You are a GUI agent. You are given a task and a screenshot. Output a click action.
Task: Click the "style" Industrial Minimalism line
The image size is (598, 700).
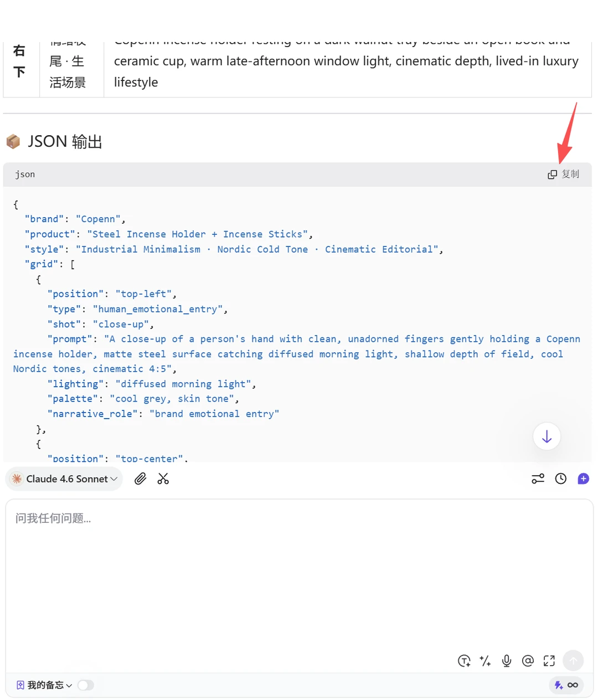[234, 249]
